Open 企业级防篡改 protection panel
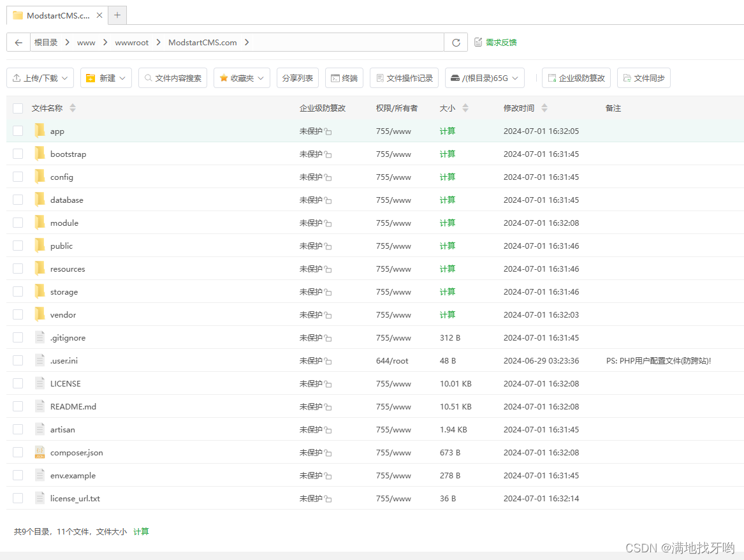Image resolution: width=744 pixels, height=560 pixels. pos(576,77)
